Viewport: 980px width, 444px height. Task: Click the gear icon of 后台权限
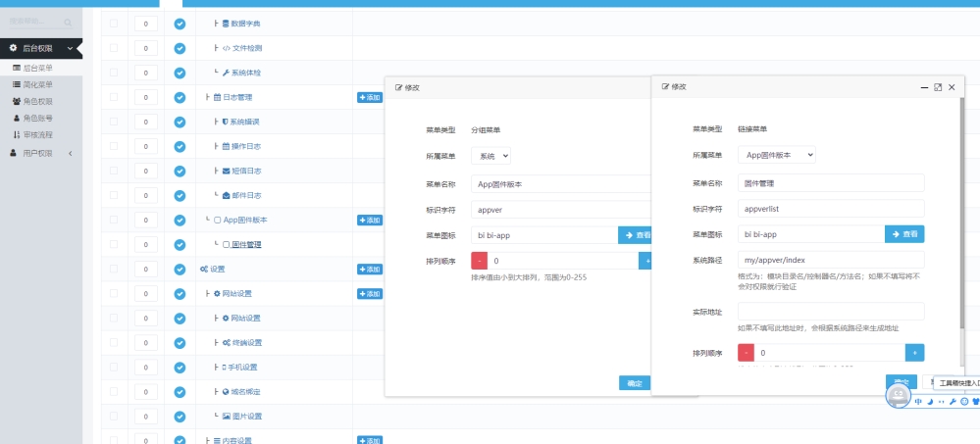coord(13,47)
